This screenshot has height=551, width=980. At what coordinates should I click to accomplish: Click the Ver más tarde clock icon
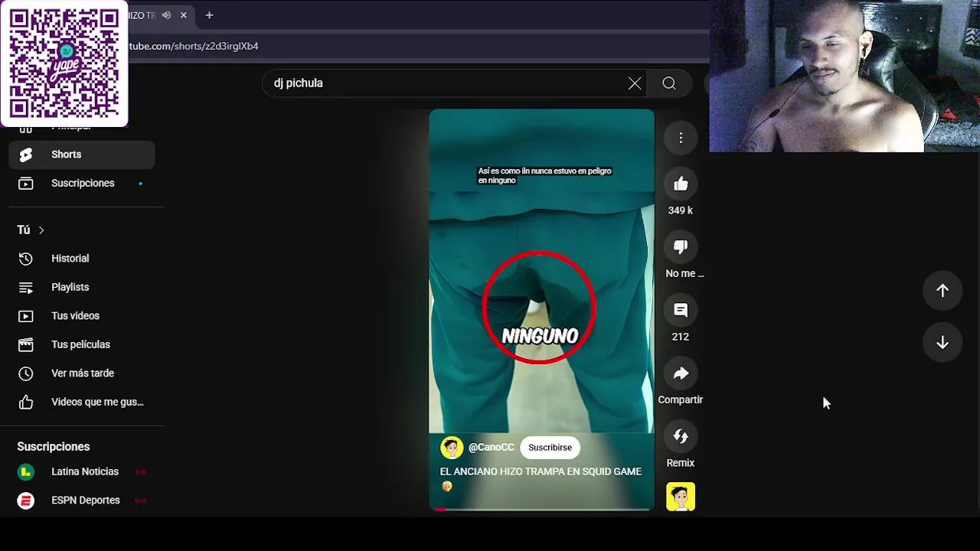26,373
